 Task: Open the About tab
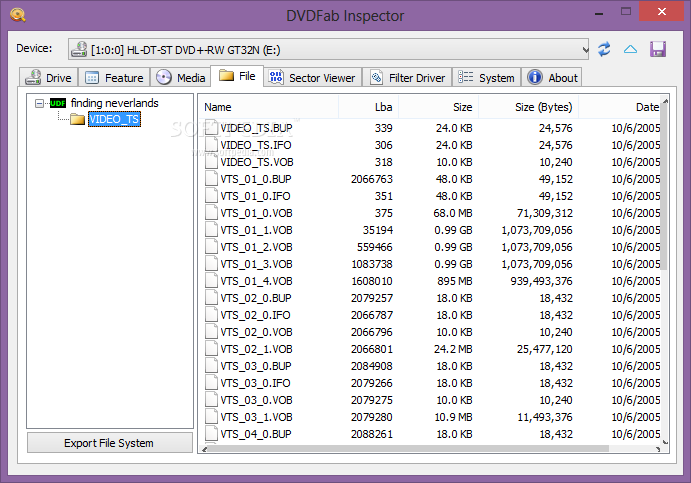552,78
